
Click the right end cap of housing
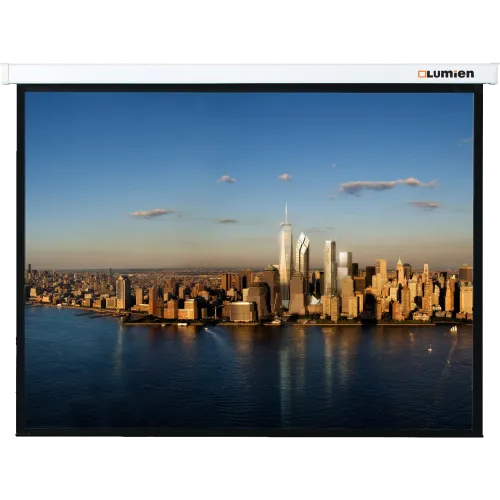click(494, 74)
